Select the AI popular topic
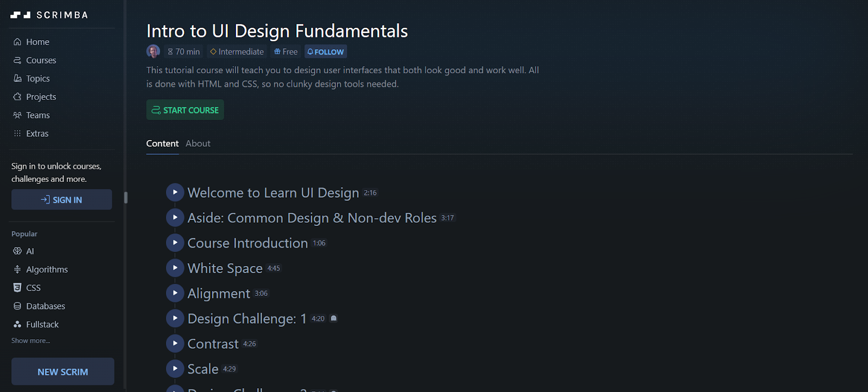 coord(29,251)
